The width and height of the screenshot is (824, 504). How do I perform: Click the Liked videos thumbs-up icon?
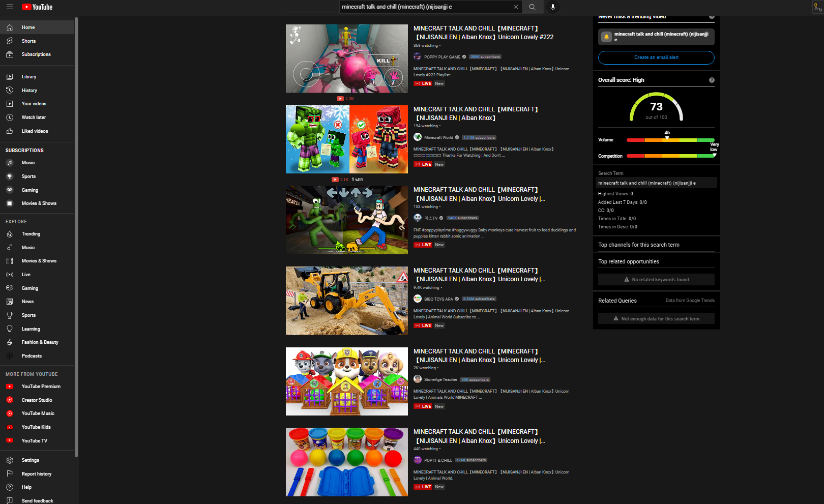[x=10, y=131]
